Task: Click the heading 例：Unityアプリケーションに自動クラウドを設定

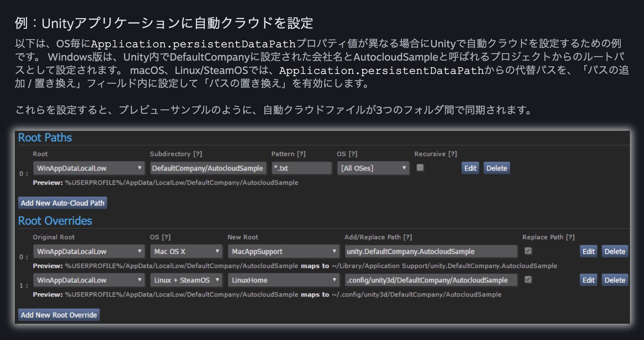Action: click(164, 23)
